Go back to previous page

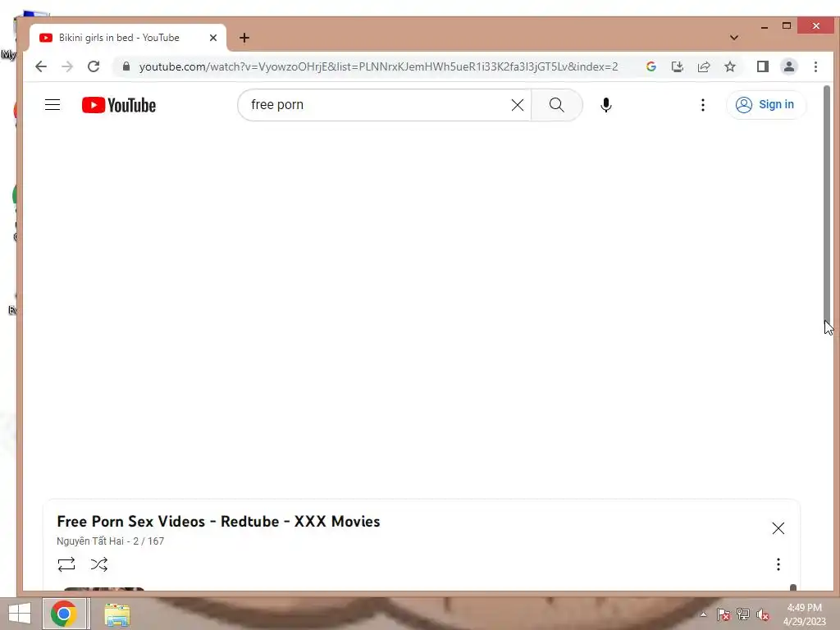pyautogui.click(x=41, y=66)
